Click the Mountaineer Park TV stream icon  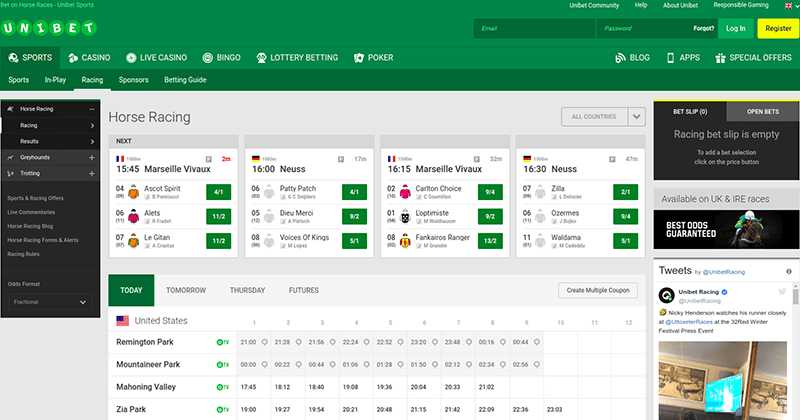tap(223, 364)
